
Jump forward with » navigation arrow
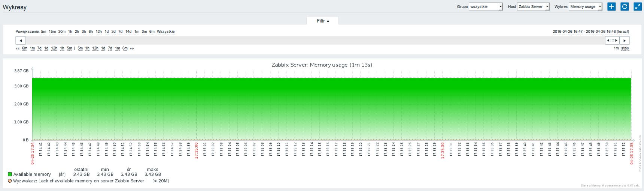click(132, 48)
